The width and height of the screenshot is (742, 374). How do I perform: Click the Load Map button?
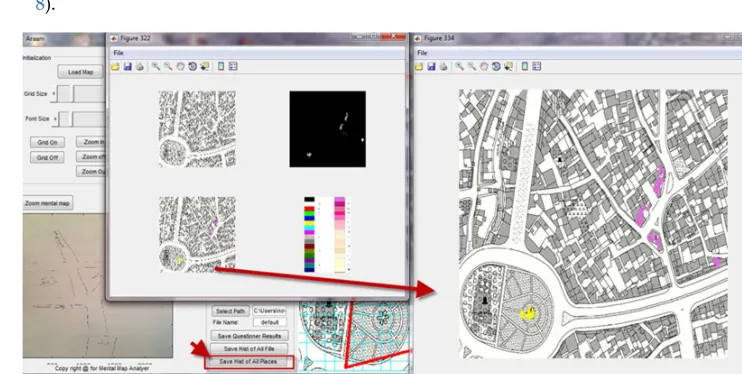click(x=80, y=72)
